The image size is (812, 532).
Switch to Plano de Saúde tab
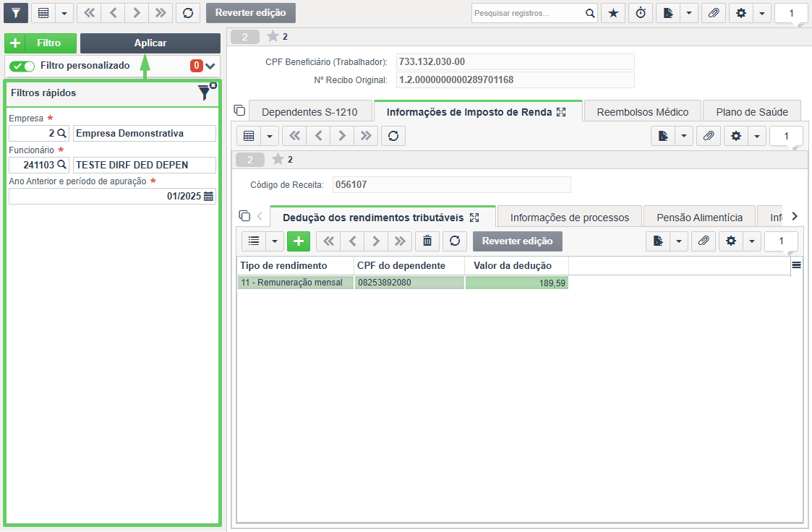pos(752,112)
